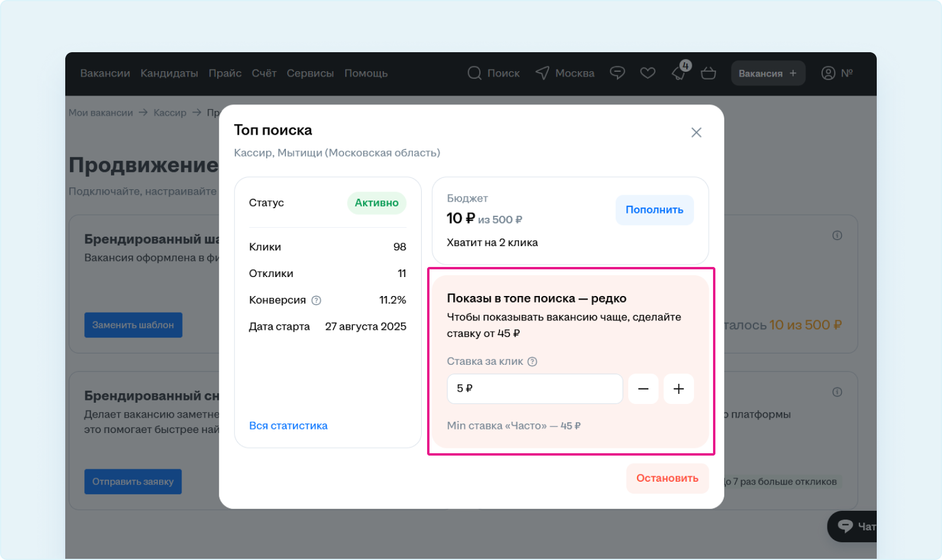Open the messages chat bubble icon

[618, 73]
